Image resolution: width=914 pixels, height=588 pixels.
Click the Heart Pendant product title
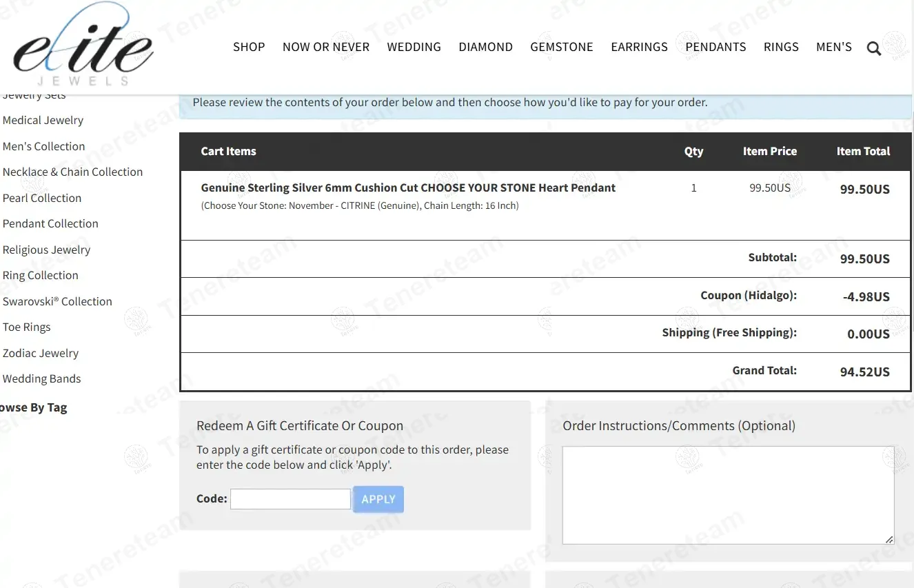coord(408,187)
